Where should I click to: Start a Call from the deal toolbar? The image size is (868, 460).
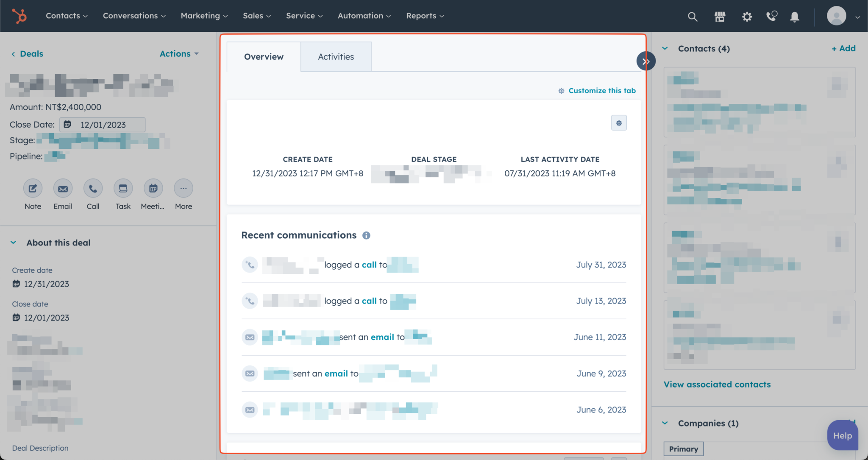click(93, 188)
